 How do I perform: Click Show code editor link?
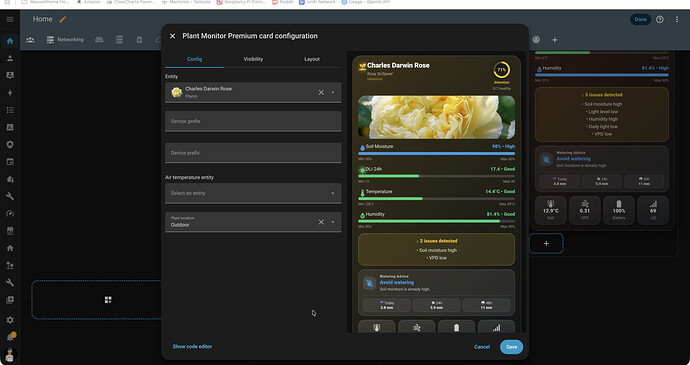tap(192, 347)
